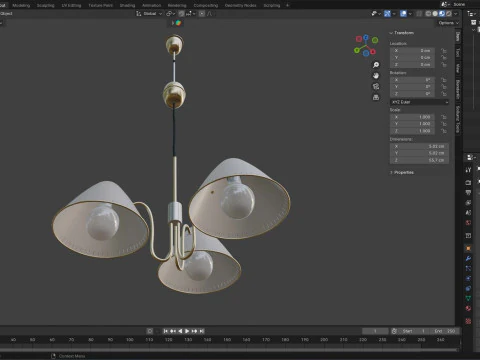Screen dimensions: 480x360
Task: Open the pivot point dropdown
Action: 170,14
